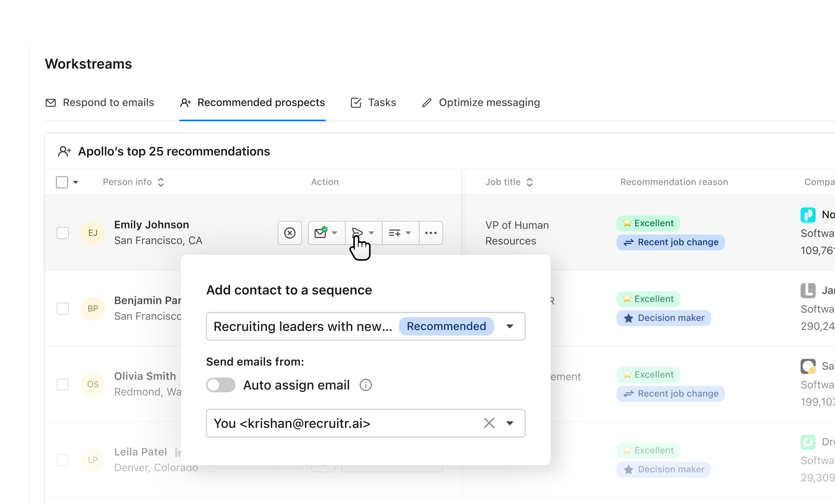Click the add to sequence paper plane icon
Viewport: 835px width, 504px height.
[357, 233]
